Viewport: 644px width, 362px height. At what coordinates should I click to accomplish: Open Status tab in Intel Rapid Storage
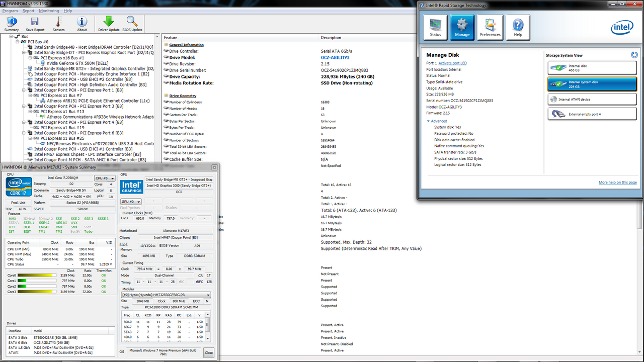click(x=436, y=27)
